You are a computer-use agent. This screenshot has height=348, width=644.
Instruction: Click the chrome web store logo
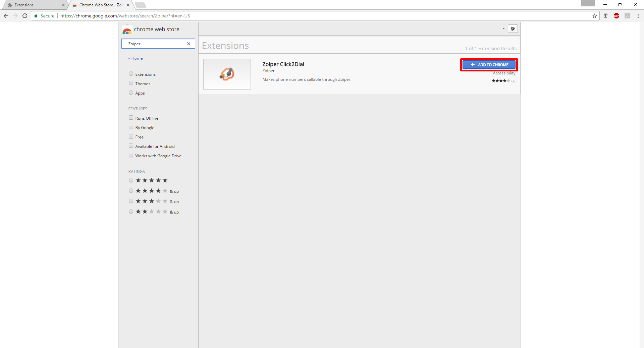(127, 30)
